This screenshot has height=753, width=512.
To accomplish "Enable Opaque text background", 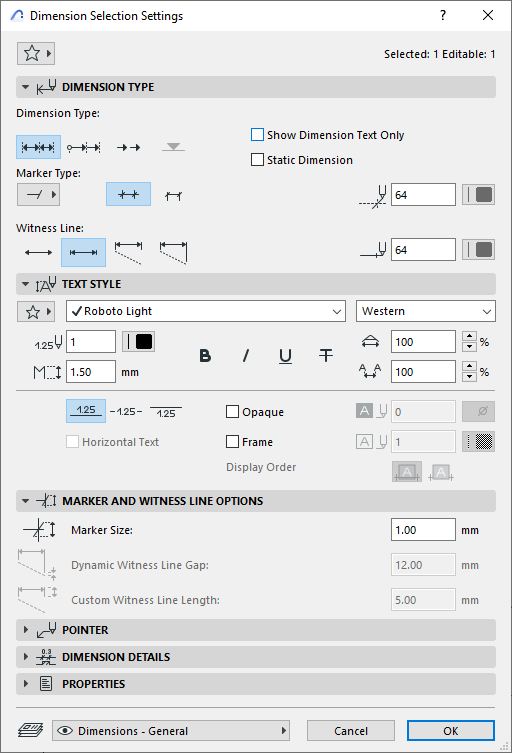I will tap(232, 412).
